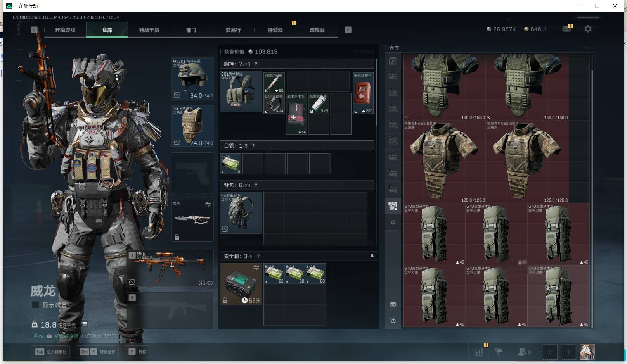
Task: Click the stack layers icon in 仓库 sidebar
Action: pyautogui.click(x=393, y=304)
